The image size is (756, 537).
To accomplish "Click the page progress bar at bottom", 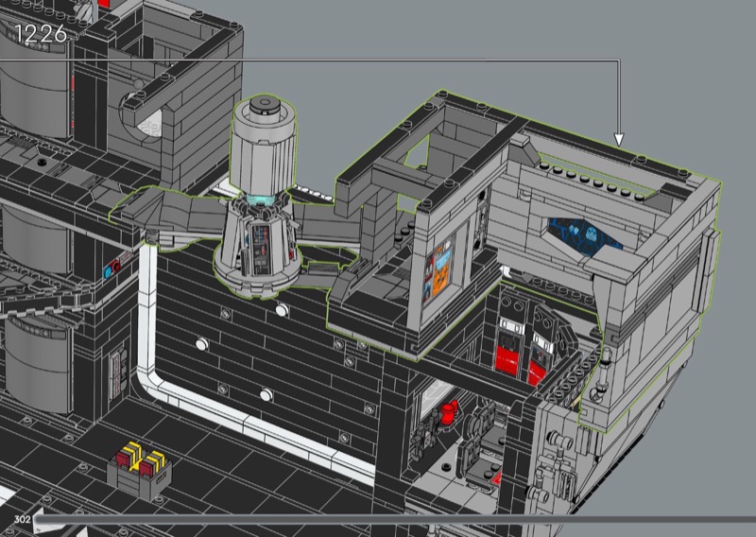I will pos(378,519).
